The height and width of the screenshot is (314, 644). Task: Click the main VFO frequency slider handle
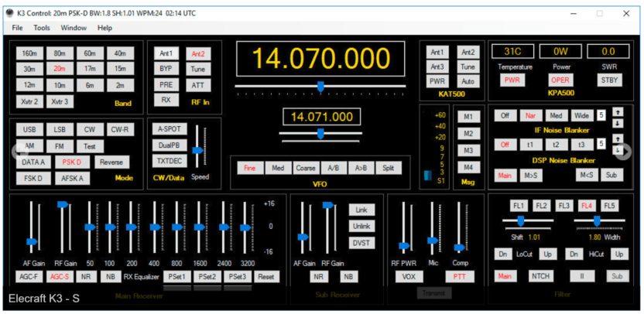tap(320, 87)
